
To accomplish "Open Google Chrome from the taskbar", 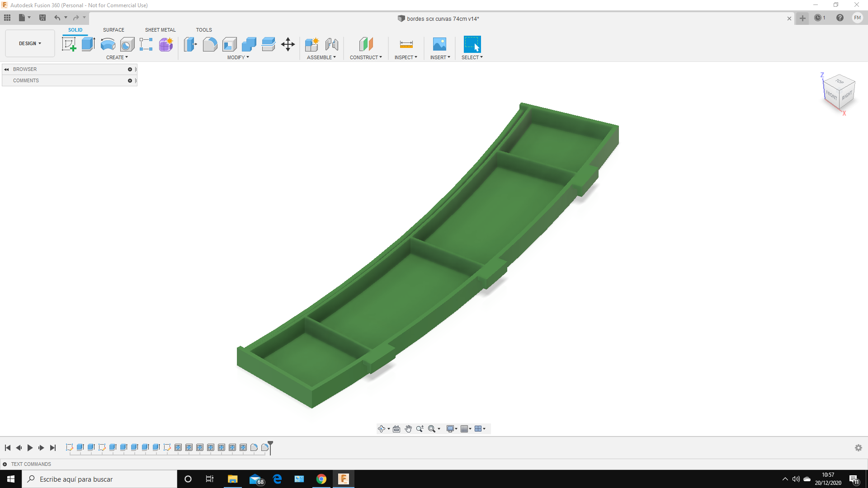I will click(321, 479).
